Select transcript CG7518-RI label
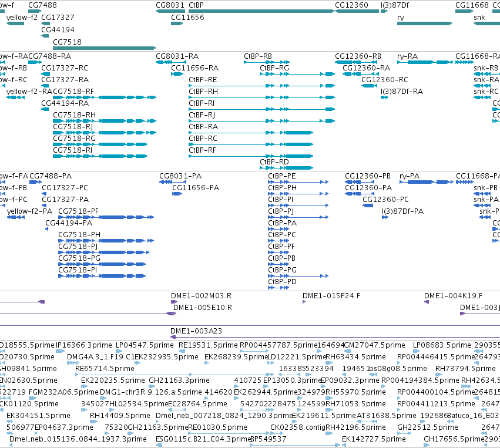This screenshot has height=448, width=500. [73, 150]
